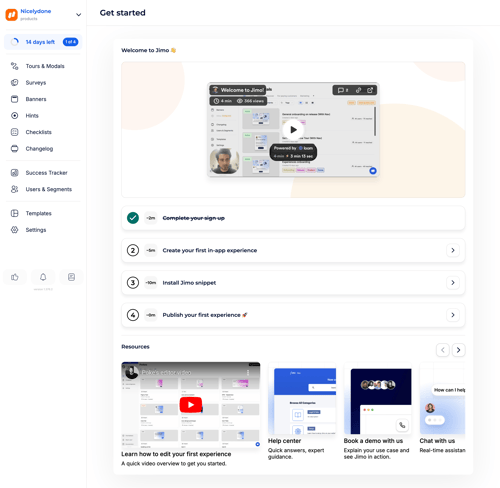Click the Banners sidebar icon
Image resolution: width=500 pixels, height=488 pixels.
[15, 99]
